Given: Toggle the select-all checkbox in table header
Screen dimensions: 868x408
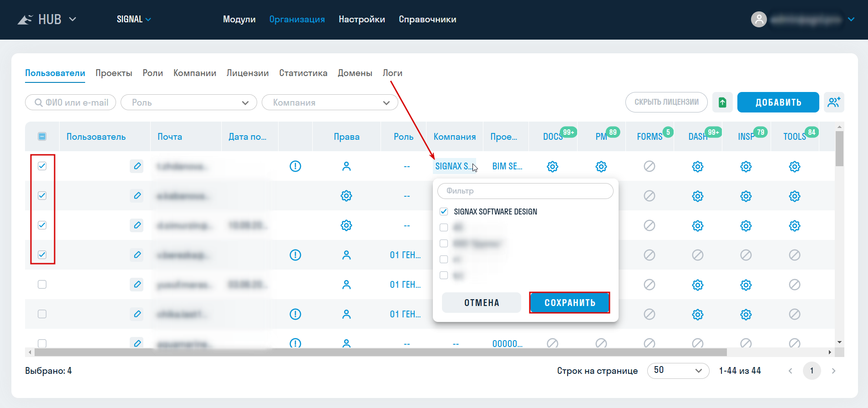Looking at the screenshot, I should coord(42,136).
